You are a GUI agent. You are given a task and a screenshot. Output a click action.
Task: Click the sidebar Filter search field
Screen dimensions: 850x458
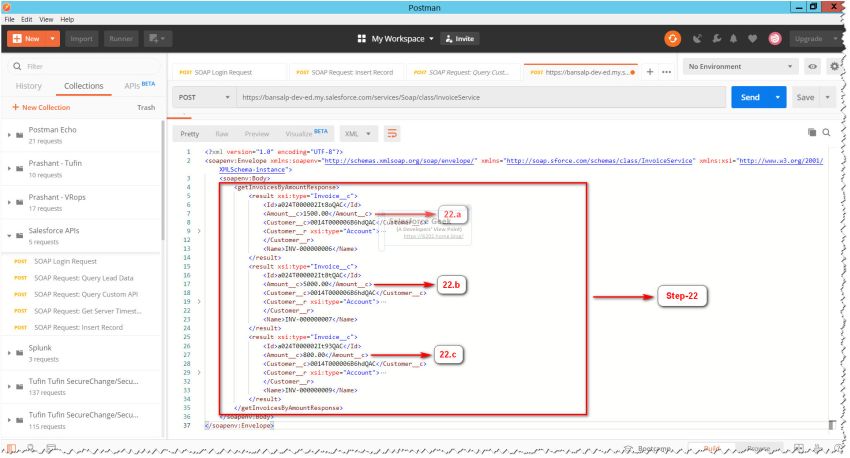84,66
